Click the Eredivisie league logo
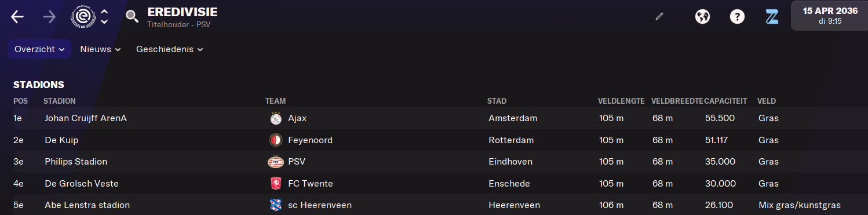The image size is (868, 215). (82, 17)
